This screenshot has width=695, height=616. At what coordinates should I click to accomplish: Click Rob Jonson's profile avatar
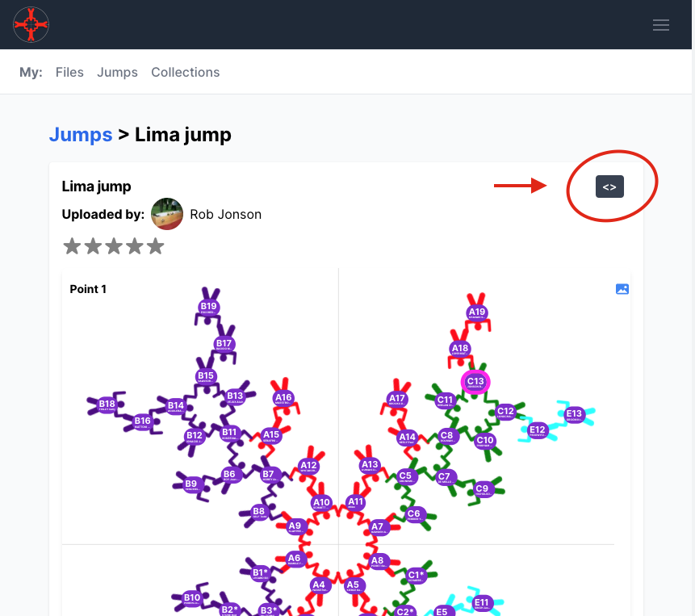pyautogui.click(x=167, y=214)
